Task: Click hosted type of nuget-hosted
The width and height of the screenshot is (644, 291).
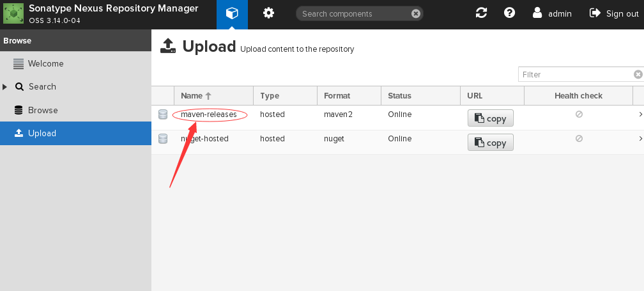Action: tap(272, 139)
